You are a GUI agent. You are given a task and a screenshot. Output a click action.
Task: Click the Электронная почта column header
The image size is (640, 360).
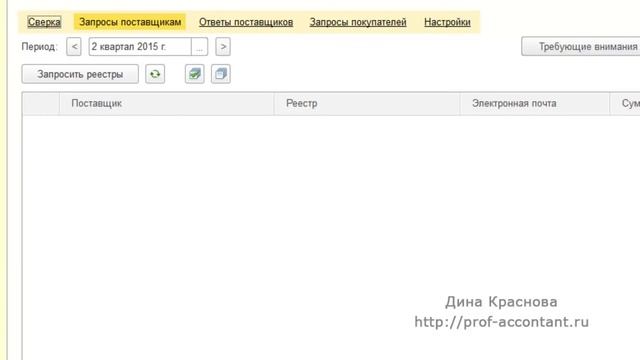click(535, 104)
